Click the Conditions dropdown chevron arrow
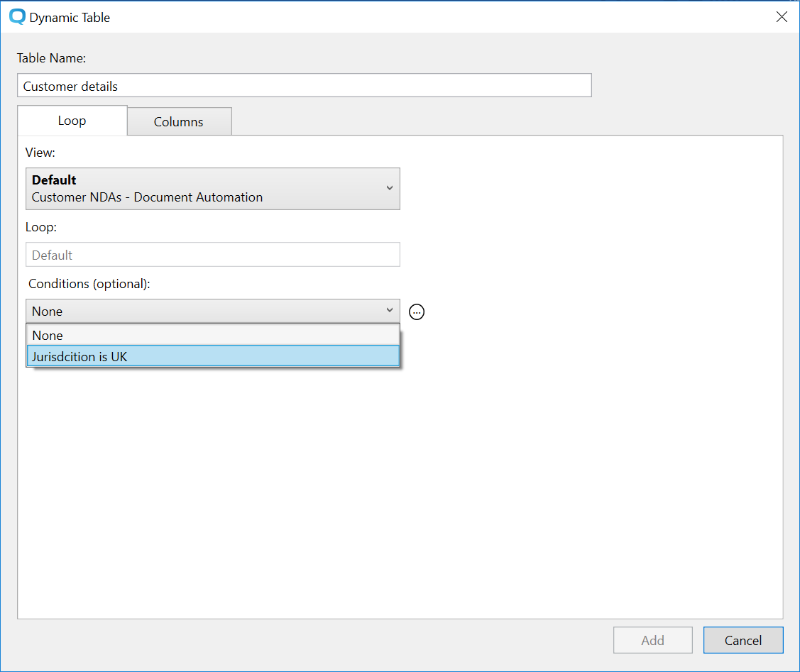800x672 pixels. pyautogui.click(x=389, y=311)
